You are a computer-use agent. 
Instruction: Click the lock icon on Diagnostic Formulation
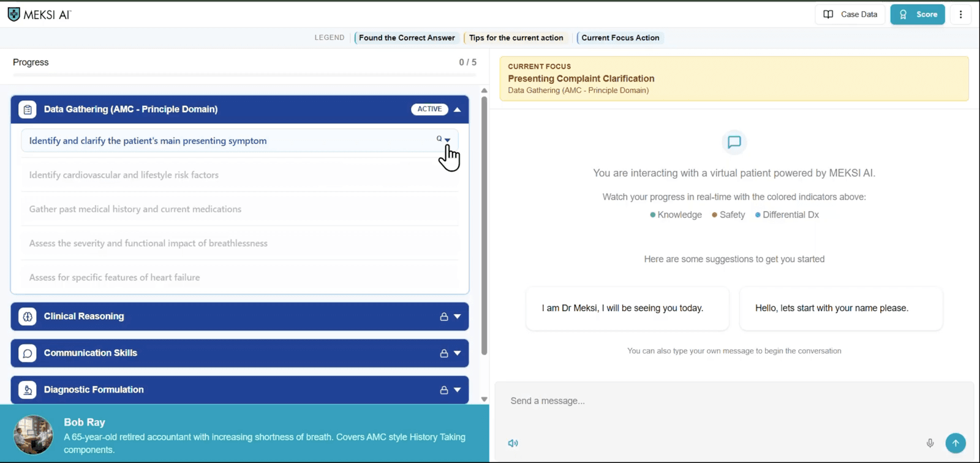click(x=444, y=390)
